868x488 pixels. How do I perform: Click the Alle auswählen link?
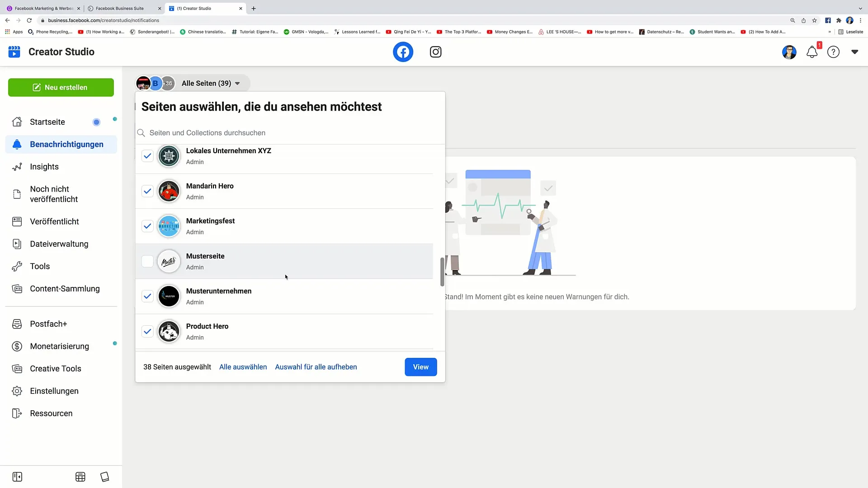[243, 367]
